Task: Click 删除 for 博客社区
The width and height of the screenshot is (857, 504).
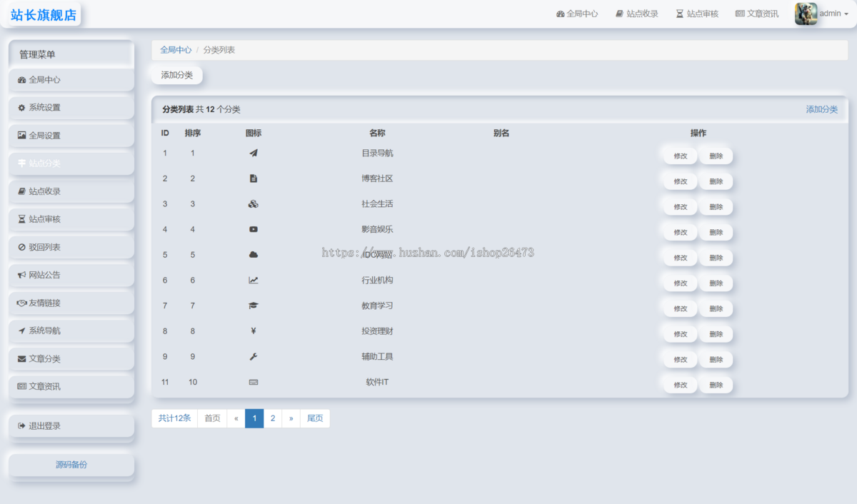Action: tap(716, 182)
